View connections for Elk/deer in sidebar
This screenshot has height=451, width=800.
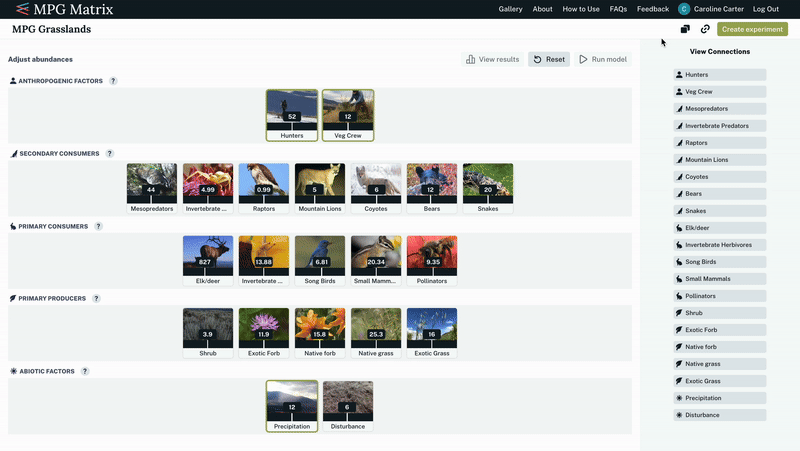pyautogui.click(x=719, y=228)
